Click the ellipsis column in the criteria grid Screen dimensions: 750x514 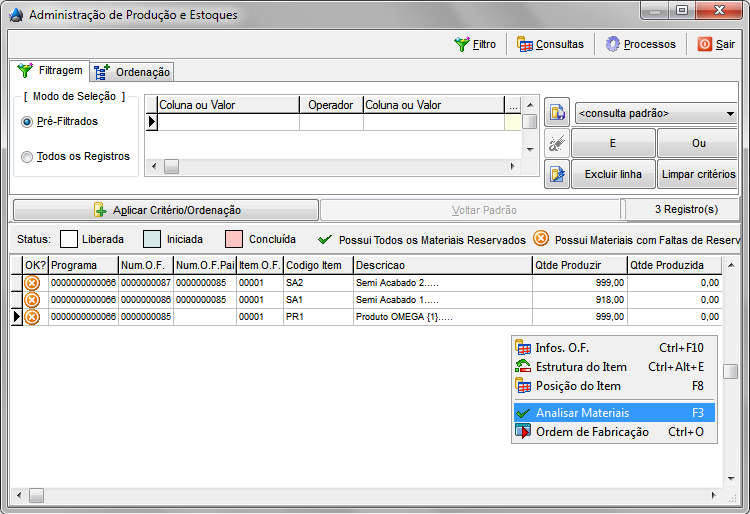pyautogui.click(x=513, y=105)
